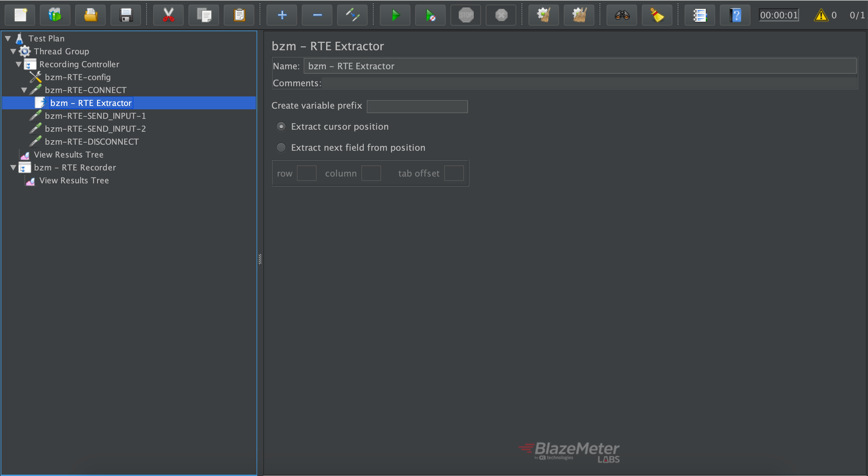
Task: Click the panel divider handle
Action: pyautogui.click(x=260, y=259)
